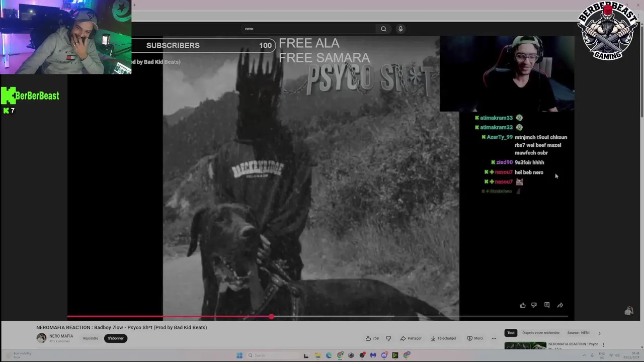Viewport: 644px width, 362px height.
Task: Show more filter chips with right chevron
Action: 599,333
